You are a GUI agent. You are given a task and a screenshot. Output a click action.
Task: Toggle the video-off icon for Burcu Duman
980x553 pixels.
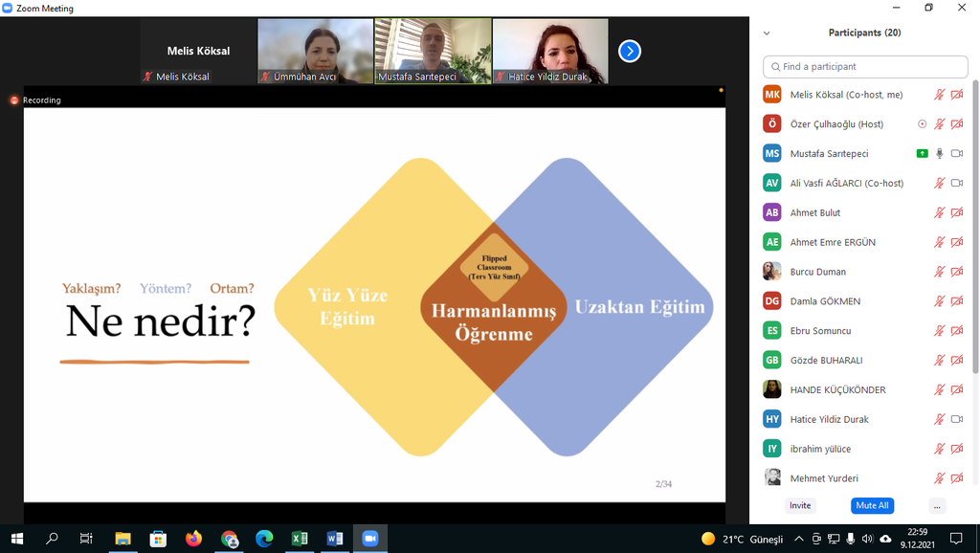[x=957, y=272]
